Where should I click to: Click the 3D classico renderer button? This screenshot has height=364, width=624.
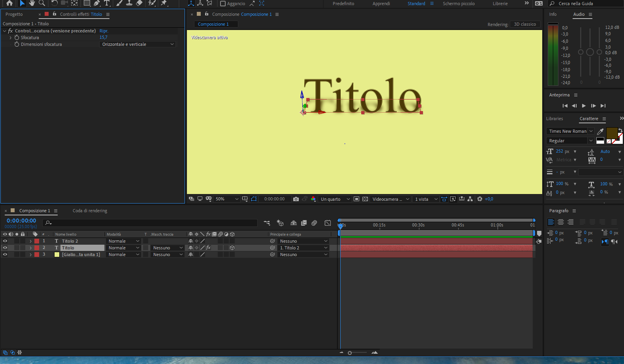pyautogui.click(x=525, y=24)
